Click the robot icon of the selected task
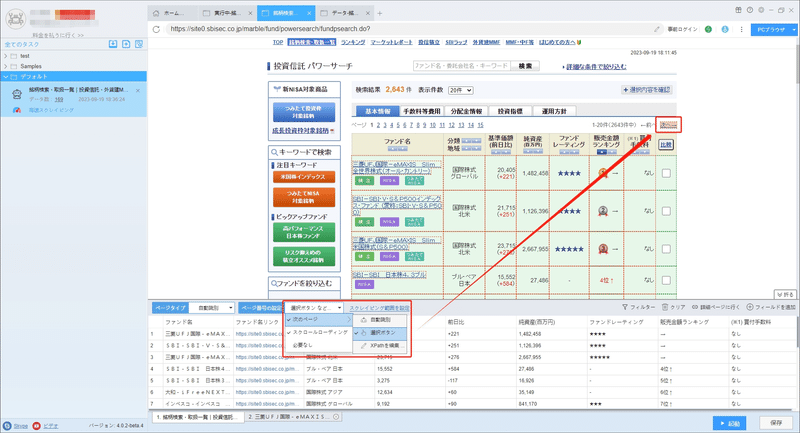Screen dimensions: 800x433 click(x=17, y=94)
